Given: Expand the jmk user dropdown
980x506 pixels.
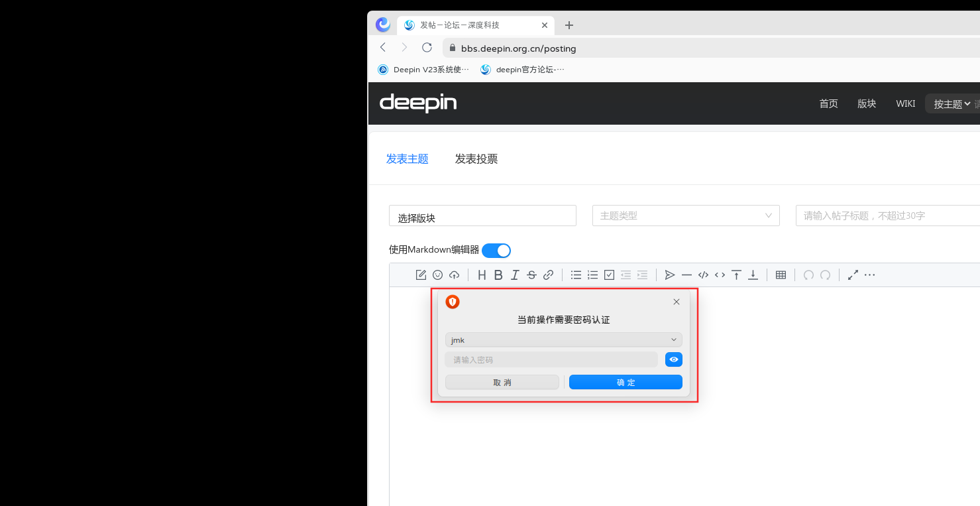Looking at the screenshot, I should [x=563, y=340].
